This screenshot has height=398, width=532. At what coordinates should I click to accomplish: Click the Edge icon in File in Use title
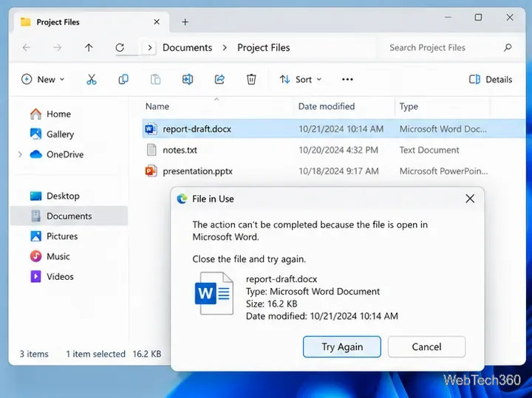coord(183,199)
